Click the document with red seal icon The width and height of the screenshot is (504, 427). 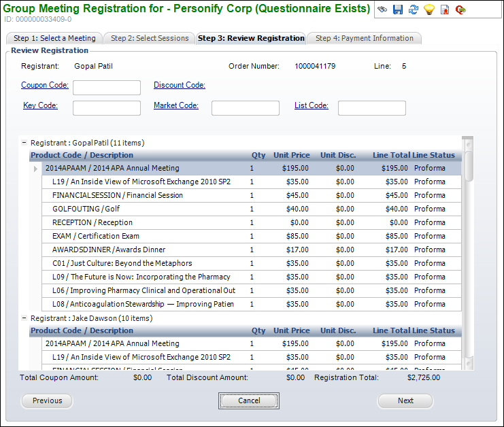[x=445, y=10]
